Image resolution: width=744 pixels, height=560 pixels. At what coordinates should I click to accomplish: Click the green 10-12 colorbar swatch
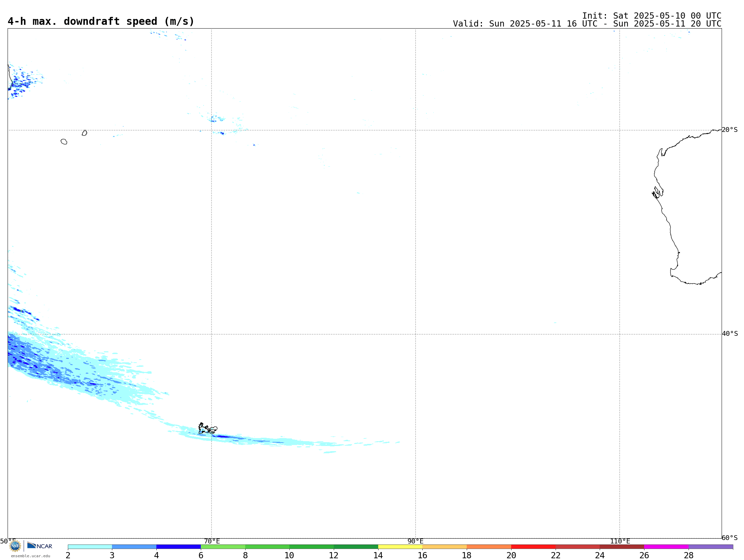coord(312,547)
